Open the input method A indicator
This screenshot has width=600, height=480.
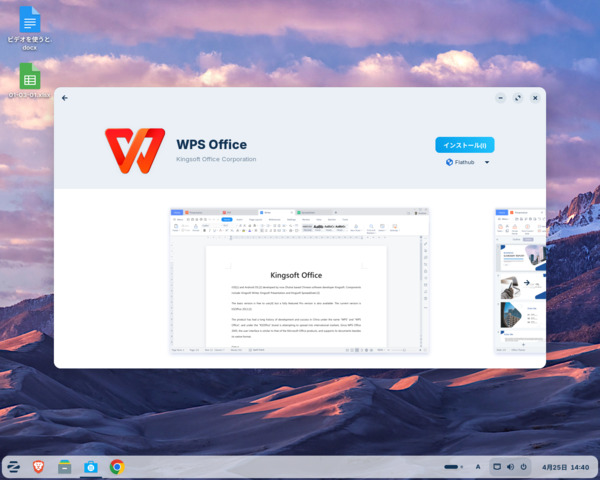478,467
